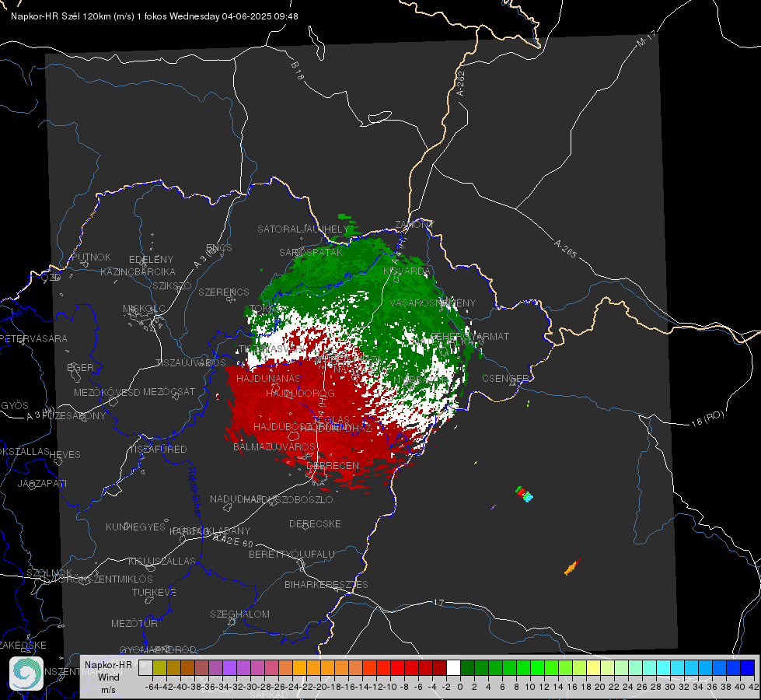Click the white swatch in the wind scale
Image resolution: width=761 pixels, height=700 pixels.
(453, 668)
